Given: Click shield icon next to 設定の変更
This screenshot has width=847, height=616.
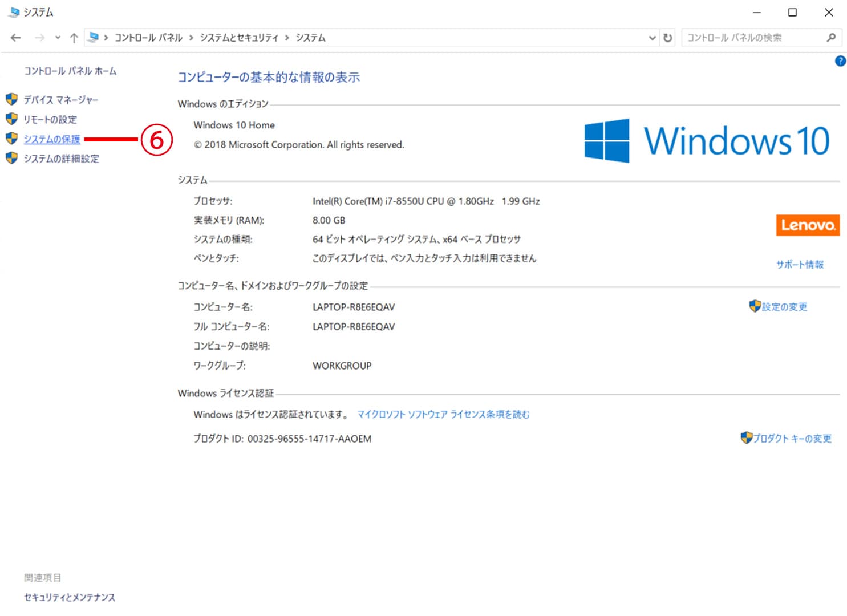Looking at the screenshot, I should pyautogui.click(x=755, y=306).
